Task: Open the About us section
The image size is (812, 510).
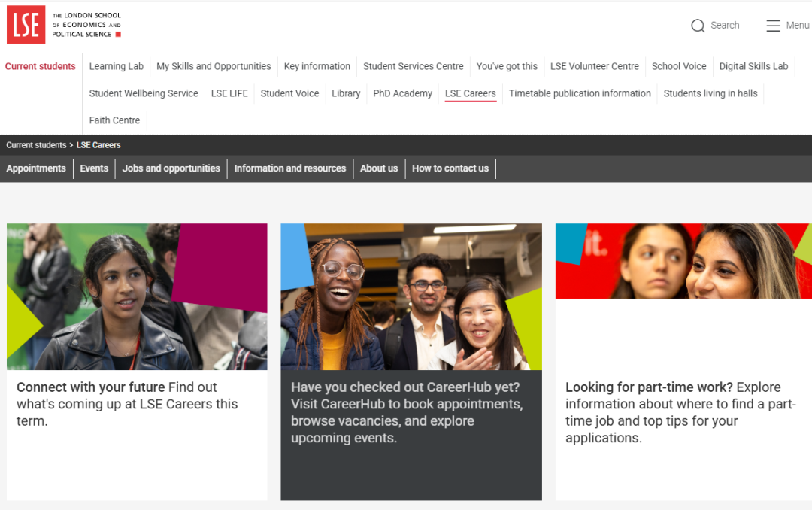Action: [x=379, y=168]
